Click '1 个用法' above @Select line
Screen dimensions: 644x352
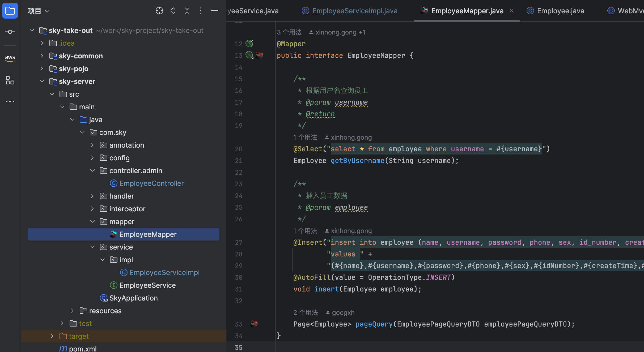click(305, 137)
